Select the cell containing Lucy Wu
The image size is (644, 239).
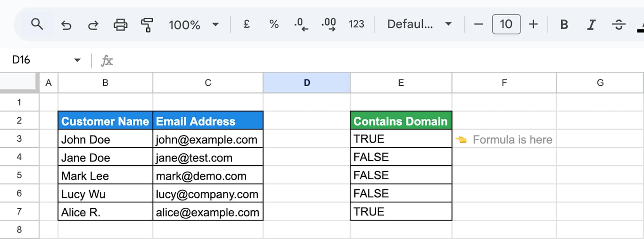click(105, 193)
